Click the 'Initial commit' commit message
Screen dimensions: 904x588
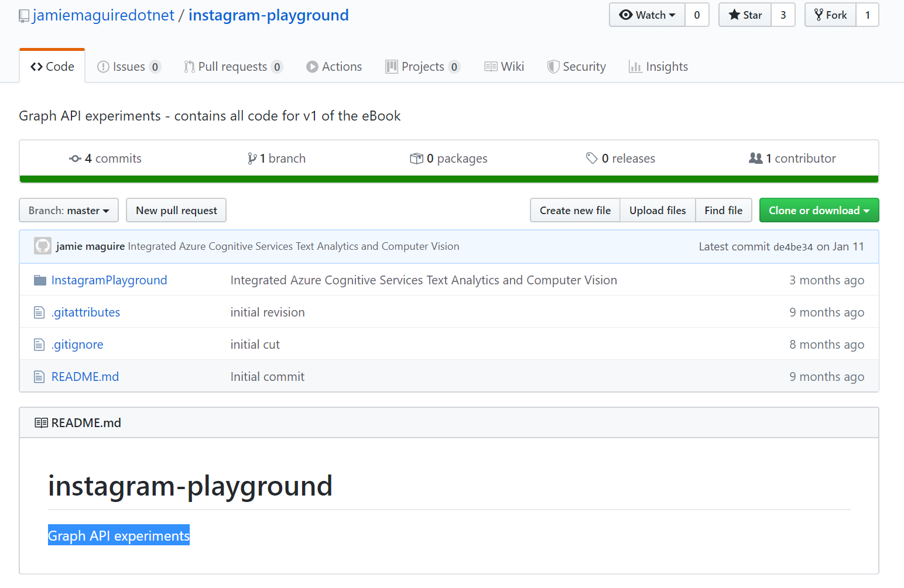pos(268,377)
